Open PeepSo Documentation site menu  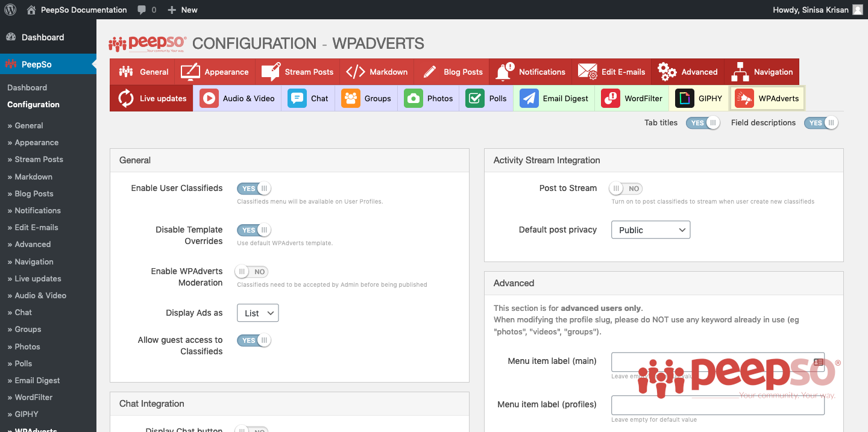[77, 10]
